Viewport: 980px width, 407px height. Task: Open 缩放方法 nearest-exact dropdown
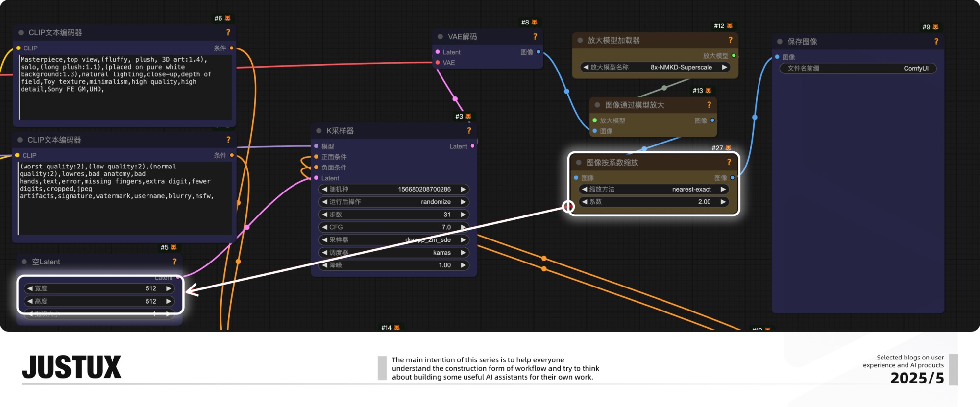coord(654,189)
